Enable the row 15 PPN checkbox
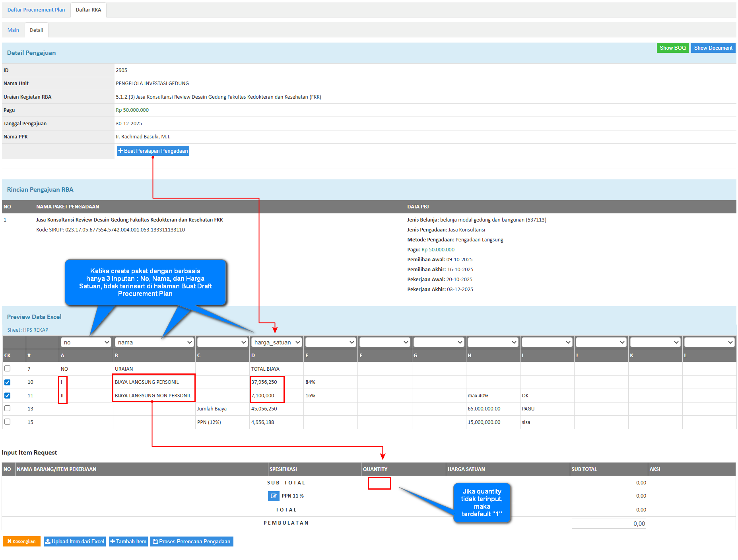738x560 pixels. click(8, 422)
